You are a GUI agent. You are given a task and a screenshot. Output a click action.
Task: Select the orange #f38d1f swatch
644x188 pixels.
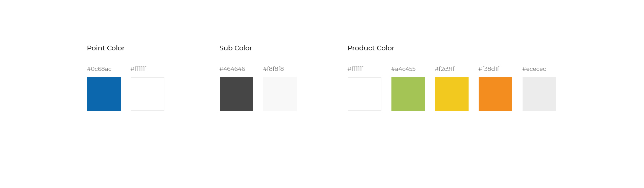tap(495, 94)
